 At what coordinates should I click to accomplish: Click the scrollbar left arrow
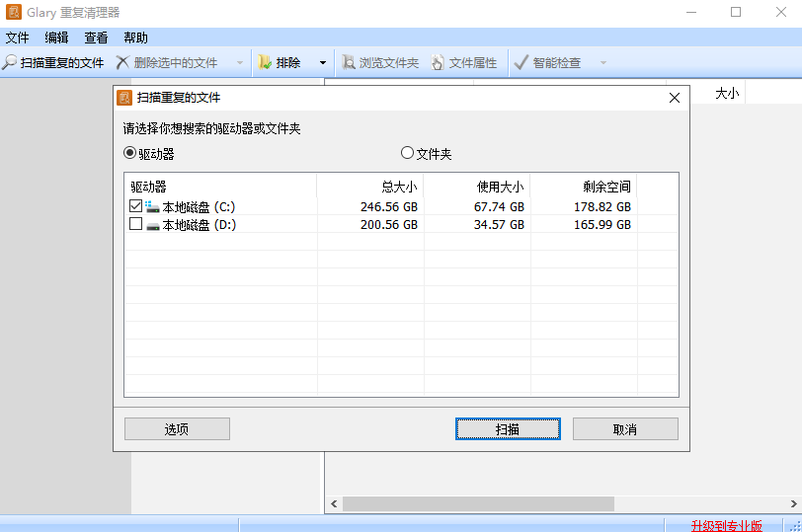click(334, 504)
